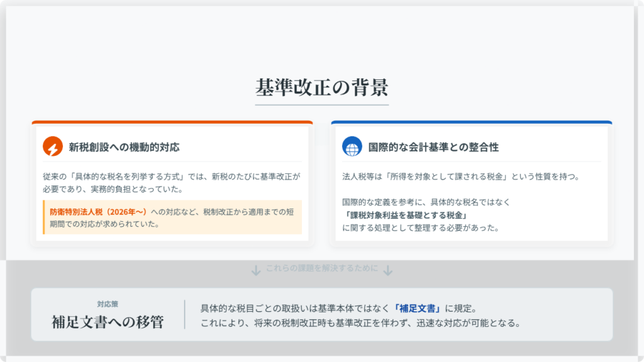The height and width of the screenshot is (362, 644).
Task: Click the line ending with 期間での対応が求められていた。
Action: (104, 224)
